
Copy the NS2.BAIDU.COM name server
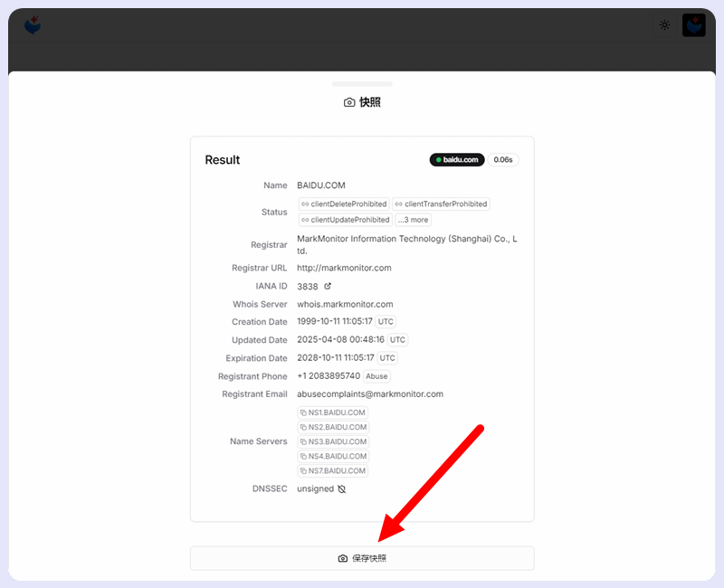click(333, 427)
